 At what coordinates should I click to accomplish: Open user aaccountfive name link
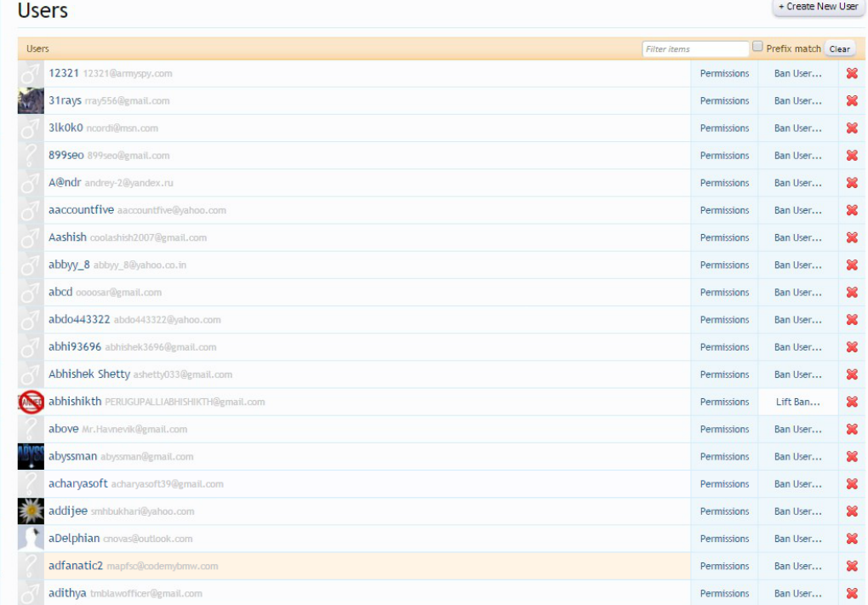(81, 210)
